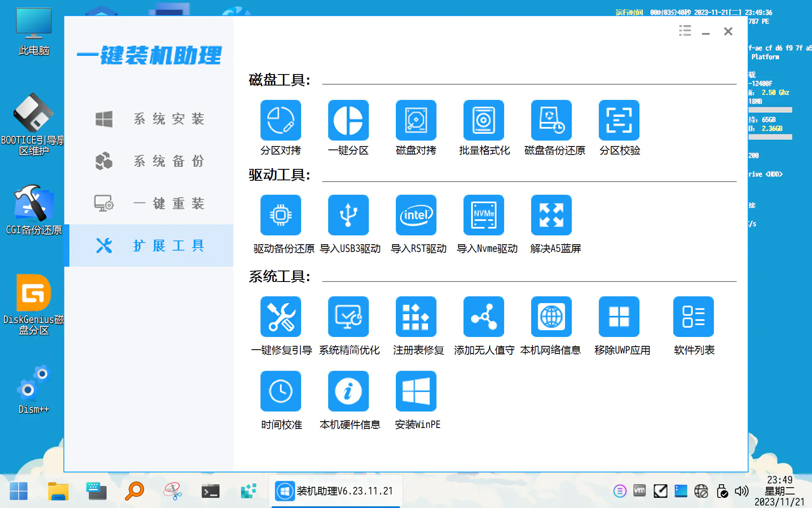Open the volume control in system tray
The image size is (812, 508).
click(741, 491)
